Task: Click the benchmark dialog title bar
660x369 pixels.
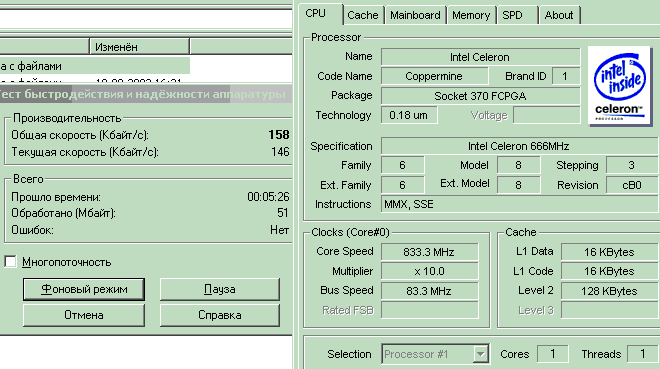Action: [146, 94]
